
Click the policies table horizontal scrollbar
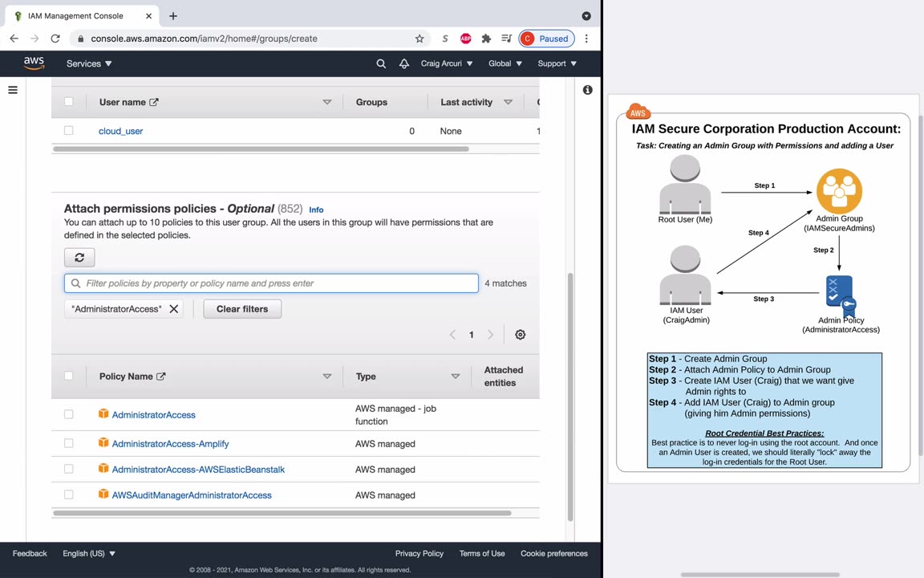pyautogui.click(x=282, y=513)
